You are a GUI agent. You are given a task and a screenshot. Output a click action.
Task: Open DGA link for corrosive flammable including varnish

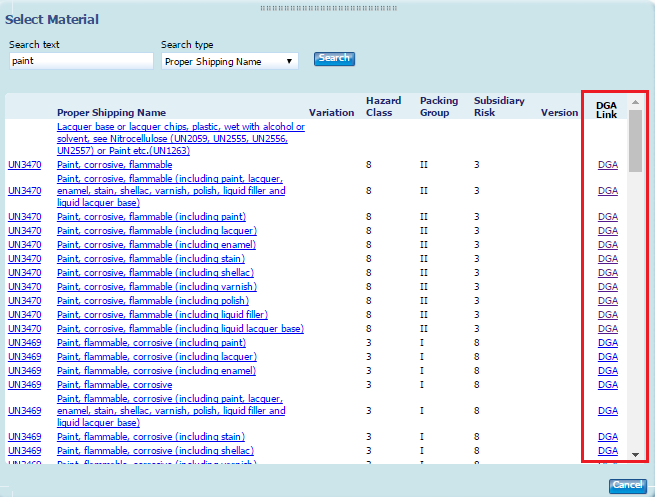(x=607, y=286)
